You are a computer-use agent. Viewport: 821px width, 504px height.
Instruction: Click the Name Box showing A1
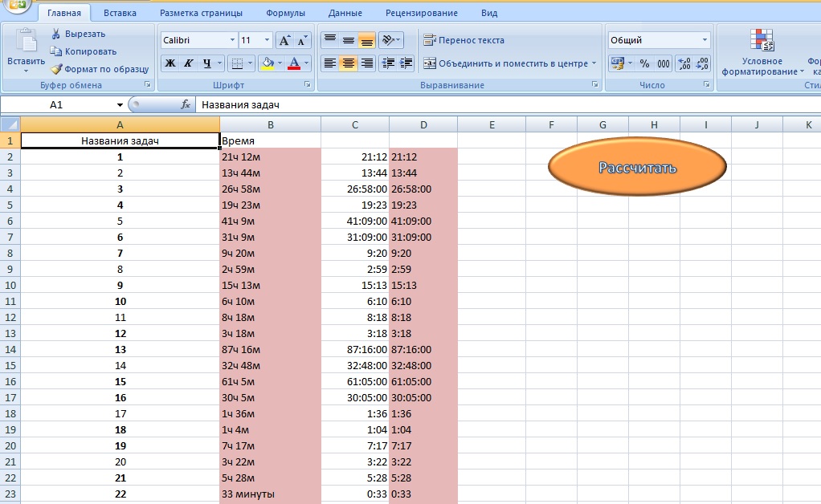click(56, 105)
